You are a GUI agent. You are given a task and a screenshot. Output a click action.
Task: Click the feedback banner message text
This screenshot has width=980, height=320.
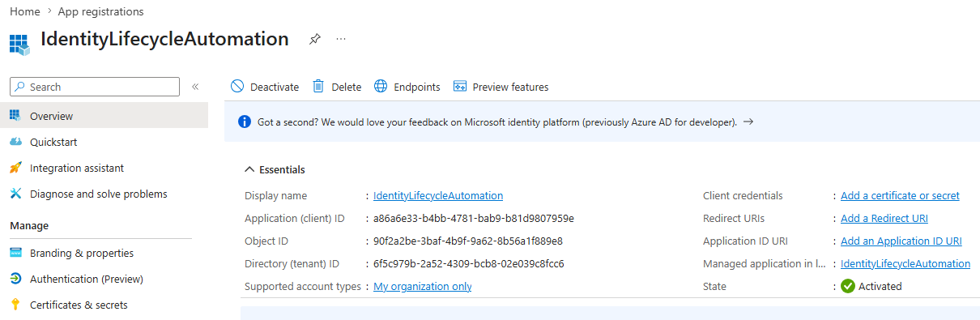coord(497,122)
